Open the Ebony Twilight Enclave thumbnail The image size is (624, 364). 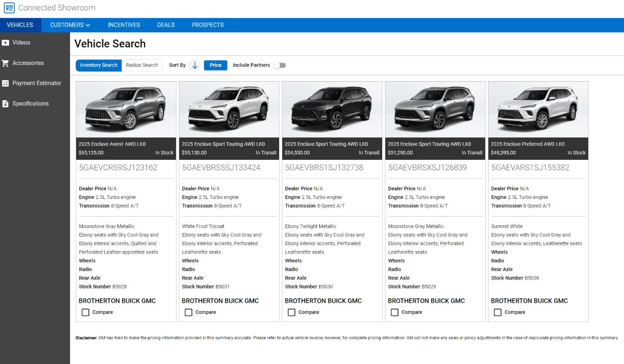(332, 110)
